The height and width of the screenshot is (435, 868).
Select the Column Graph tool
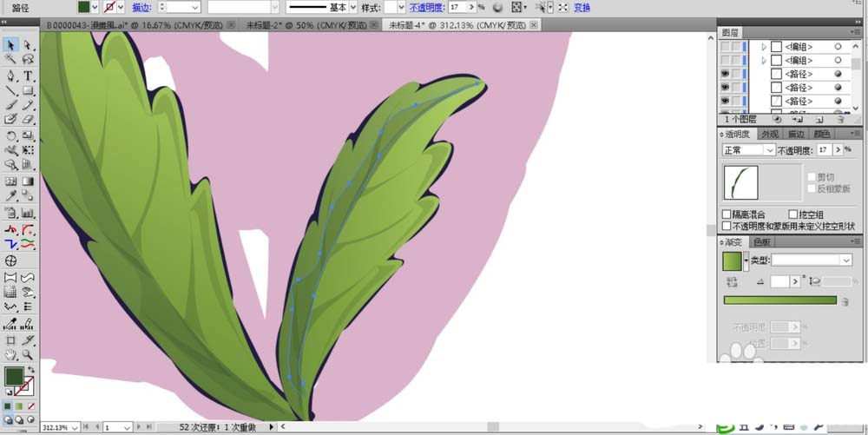(28, 213)
